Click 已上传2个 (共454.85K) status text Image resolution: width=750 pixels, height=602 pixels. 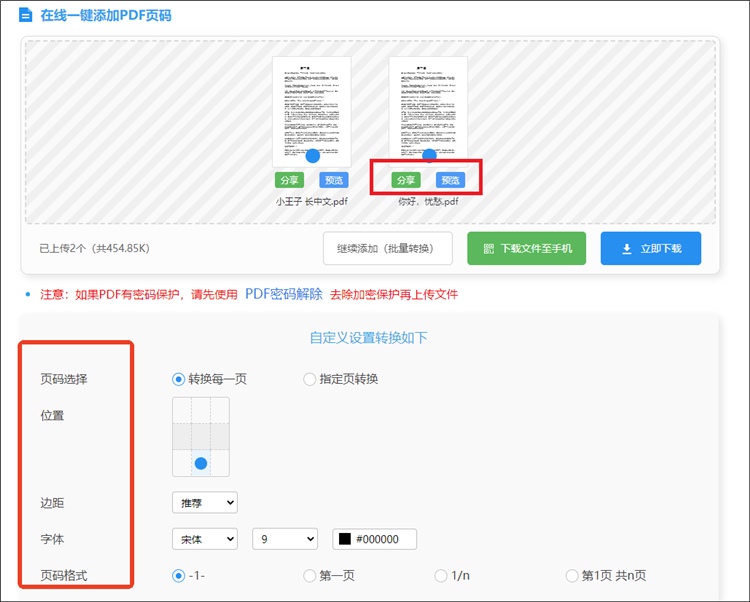pos(94,248)
